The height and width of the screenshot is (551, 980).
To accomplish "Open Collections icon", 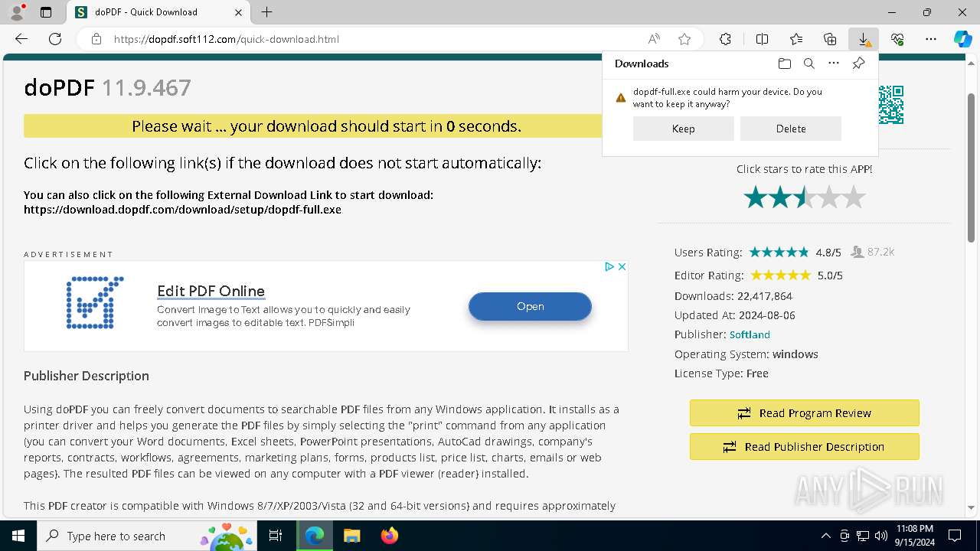I will click(830, 39).
